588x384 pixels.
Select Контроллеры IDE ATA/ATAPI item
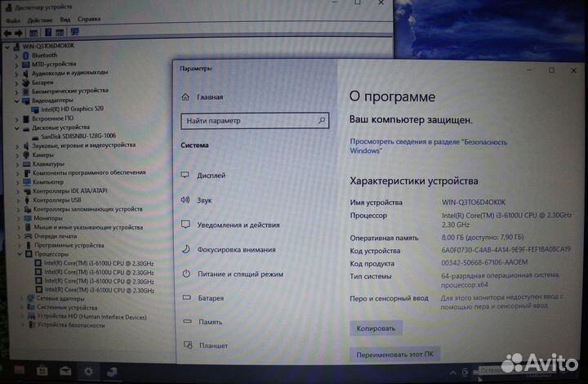(x=70, y=191)
